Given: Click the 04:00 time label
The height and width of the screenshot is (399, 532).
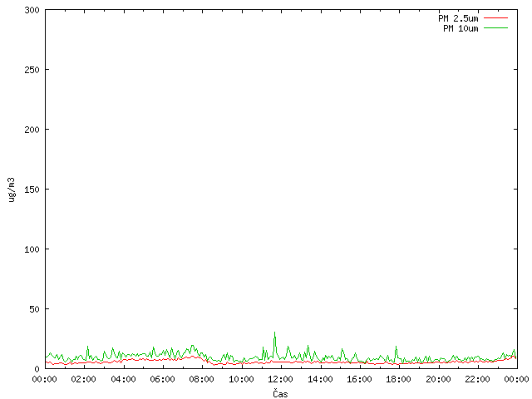Looking at the screenshot, I should click(123, 379).
